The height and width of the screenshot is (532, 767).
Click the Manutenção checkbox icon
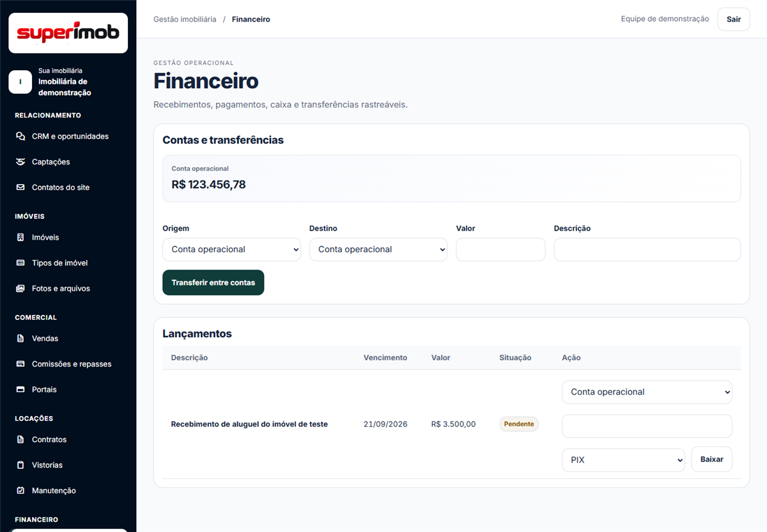(x=20, y=490)
